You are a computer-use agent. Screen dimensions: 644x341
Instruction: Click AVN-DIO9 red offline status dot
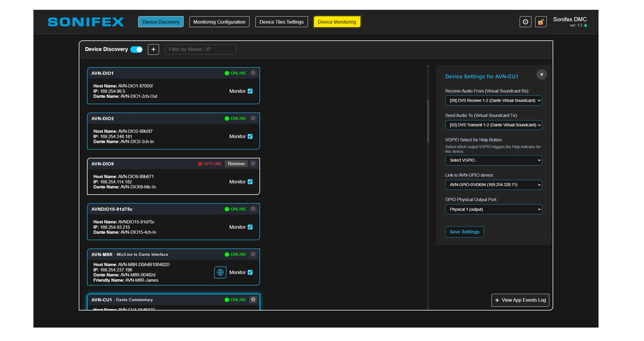(x=200, y=164)
